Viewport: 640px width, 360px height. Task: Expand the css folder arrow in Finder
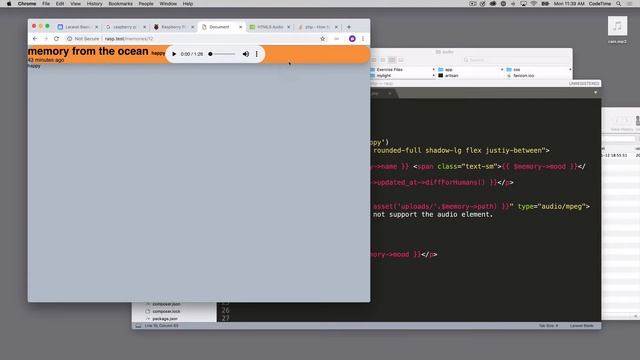pos(570,70)
